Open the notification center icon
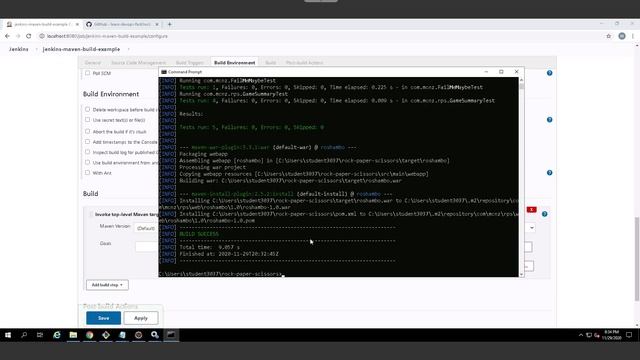Screen dimensions: 640x360 [629, 335]
